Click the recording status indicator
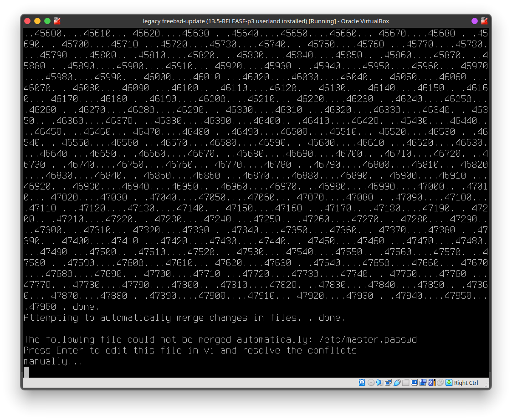Viewport: 512px width, 420px height. pyautogui.click(x=423, y=383)
